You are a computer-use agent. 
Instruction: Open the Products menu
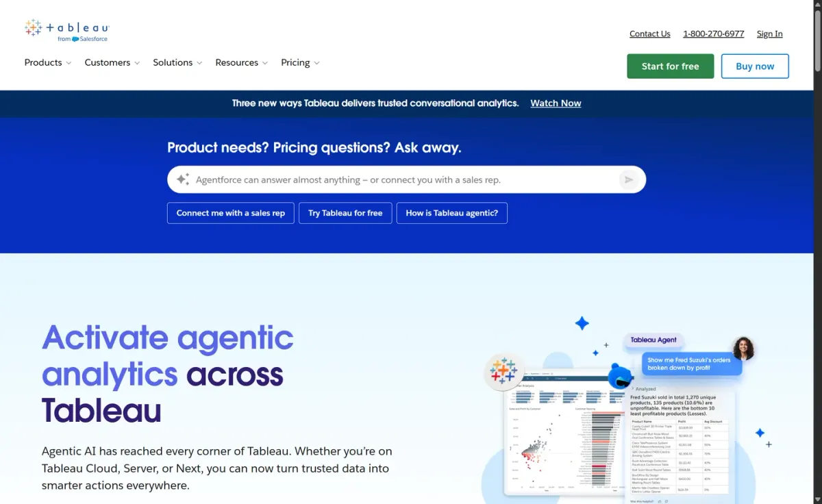(x=48, y=62)
